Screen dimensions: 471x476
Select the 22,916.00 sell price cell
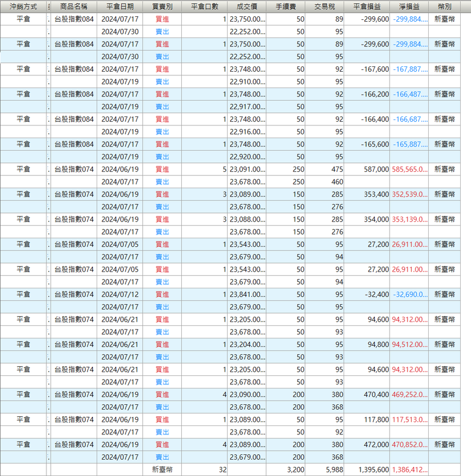point(247,132)
